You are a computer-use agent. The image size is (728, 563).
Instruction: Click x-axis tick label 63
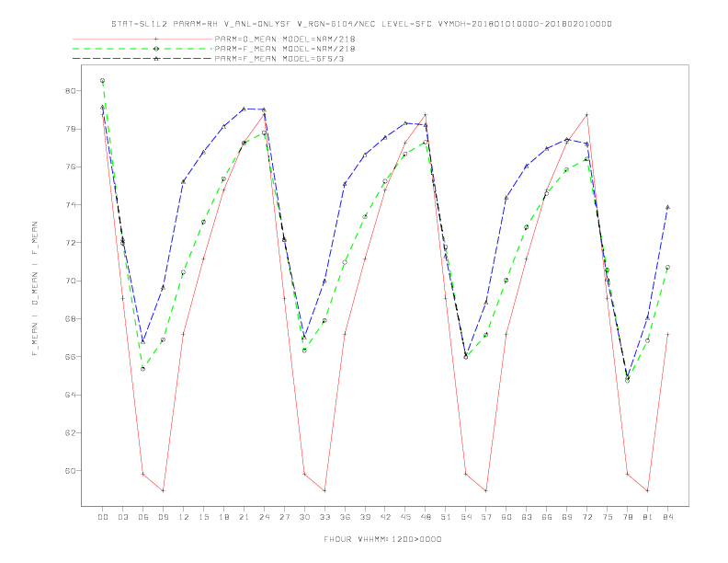pyautogui.click(x=527, y=517)
